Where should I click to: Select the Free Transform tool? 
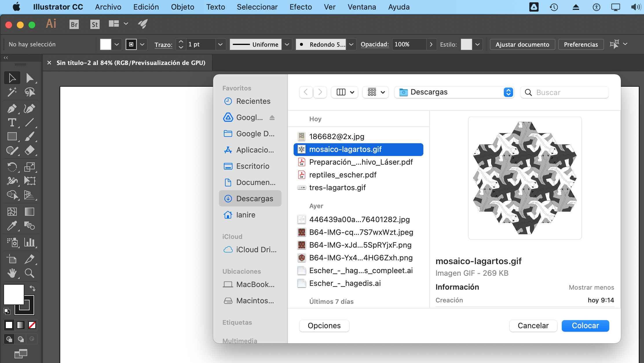30,181
